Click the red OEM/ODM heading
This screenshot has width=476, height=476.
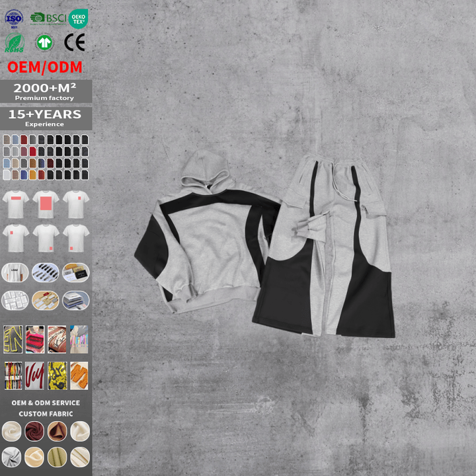(45, 67)
